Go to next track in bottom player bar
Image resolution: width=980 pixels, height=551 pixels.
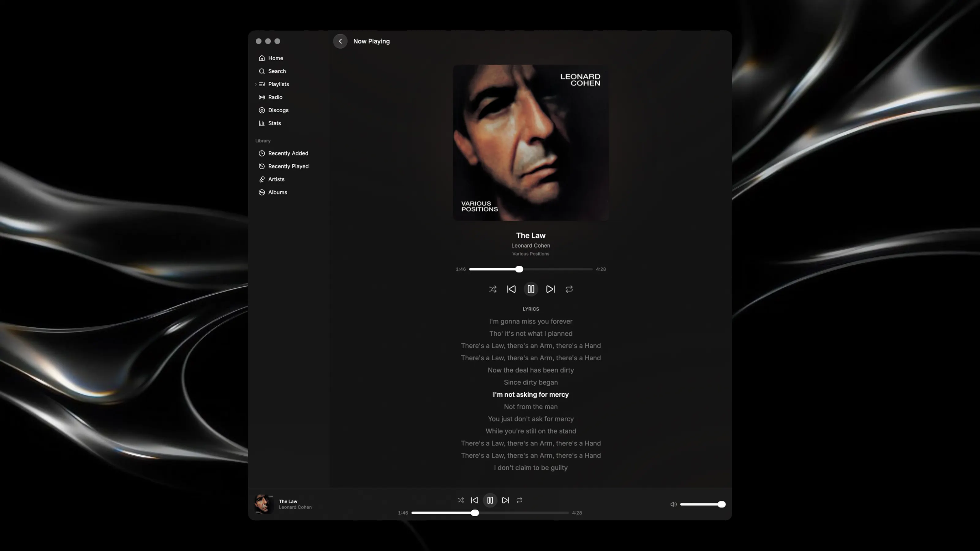[x=506, y=500]
